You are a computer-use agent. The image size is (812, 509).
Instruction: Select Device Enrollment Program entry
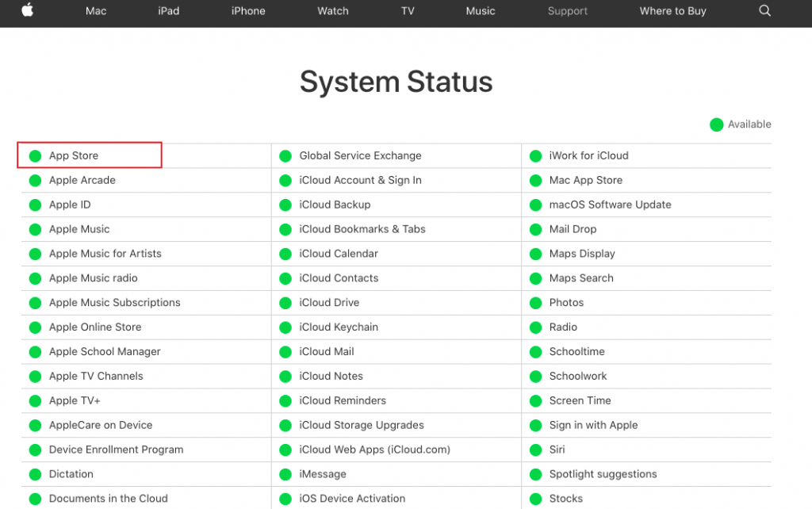[x=116, y=450]
